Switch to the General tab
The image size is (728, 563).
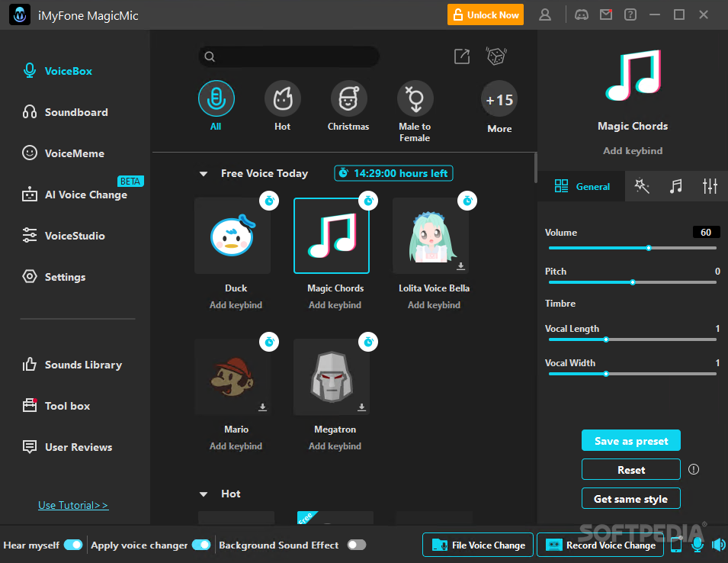(x=582, y=186)
